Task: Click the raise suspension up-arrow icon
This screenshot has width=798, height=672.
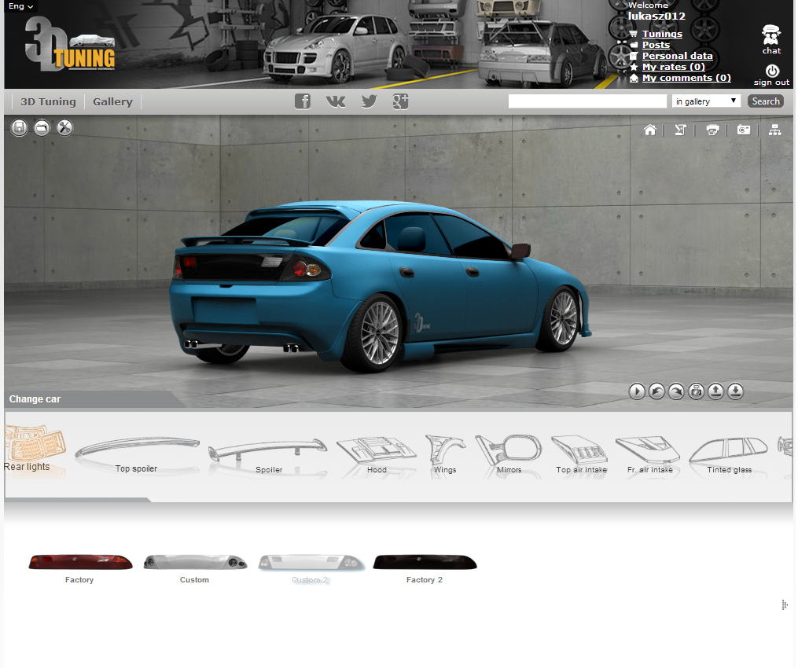Action: coord(715,391)
